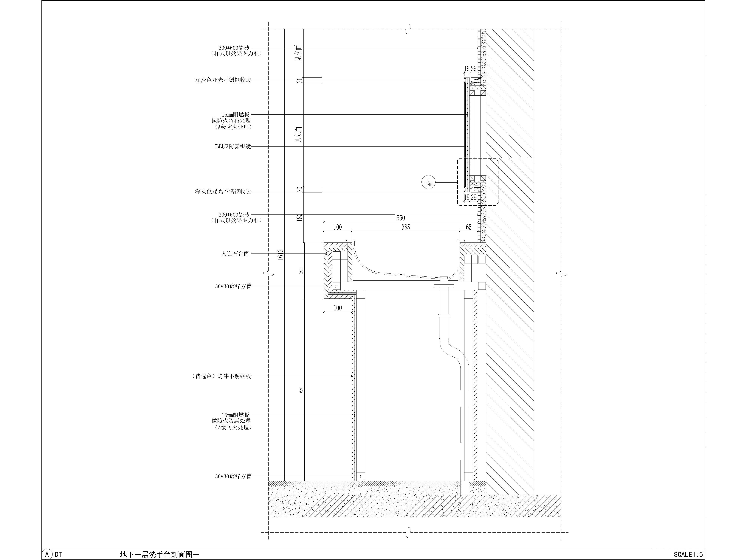This screenshot has width=747, height=560.
Task: Click '深灰色亚光不锈钢收边' label below the mirror
Action: tap(223, 192)
